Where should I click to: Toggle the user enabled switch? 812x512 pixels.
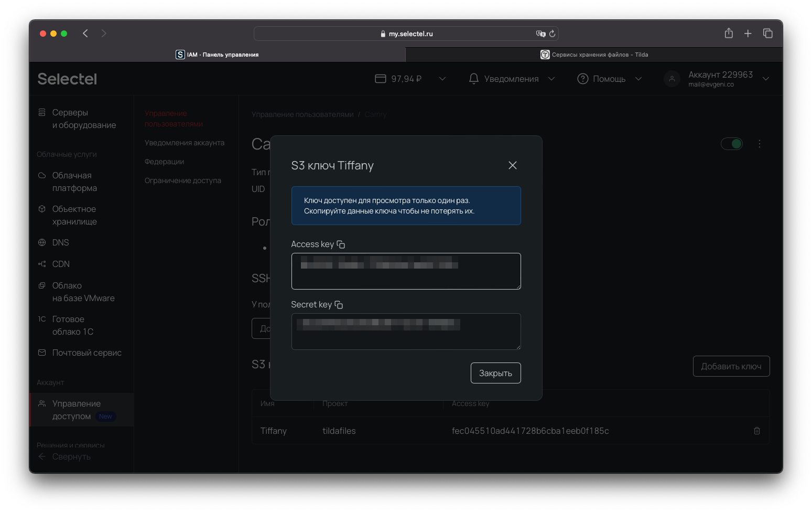coord(732,144)
